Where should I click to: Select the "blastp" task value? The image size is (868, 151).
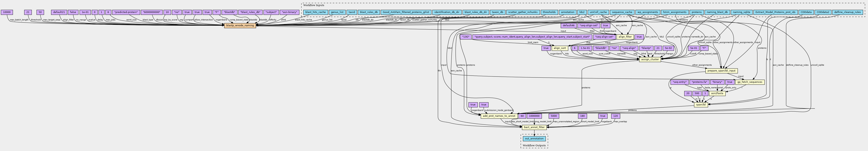tap(646, 48)
